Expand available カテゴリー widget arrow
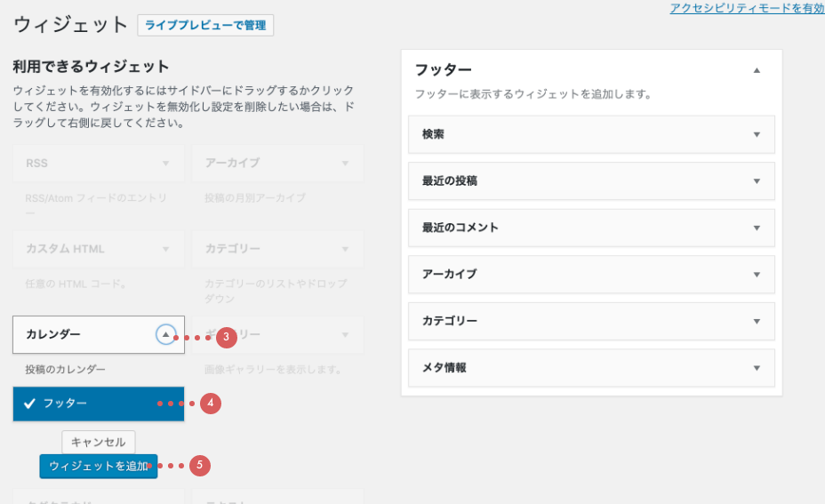 pos(344,249)
